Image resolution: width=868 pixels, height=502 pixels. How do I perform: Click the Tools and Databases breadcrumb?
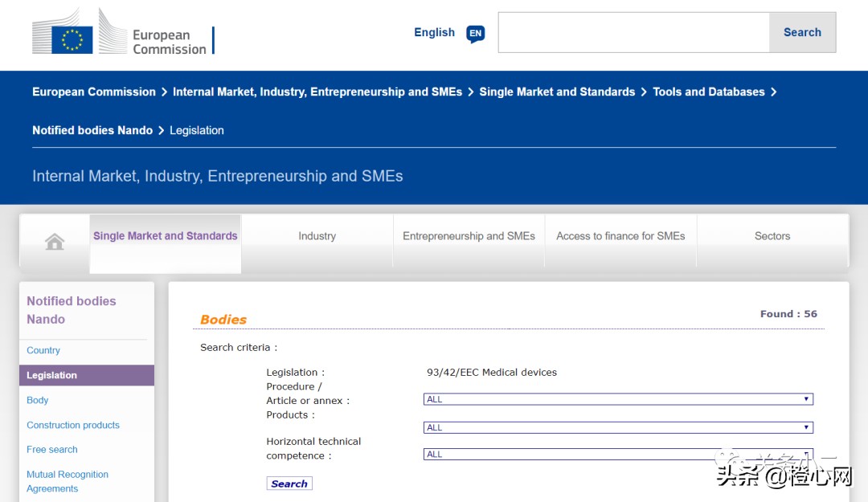coord(708,92)
